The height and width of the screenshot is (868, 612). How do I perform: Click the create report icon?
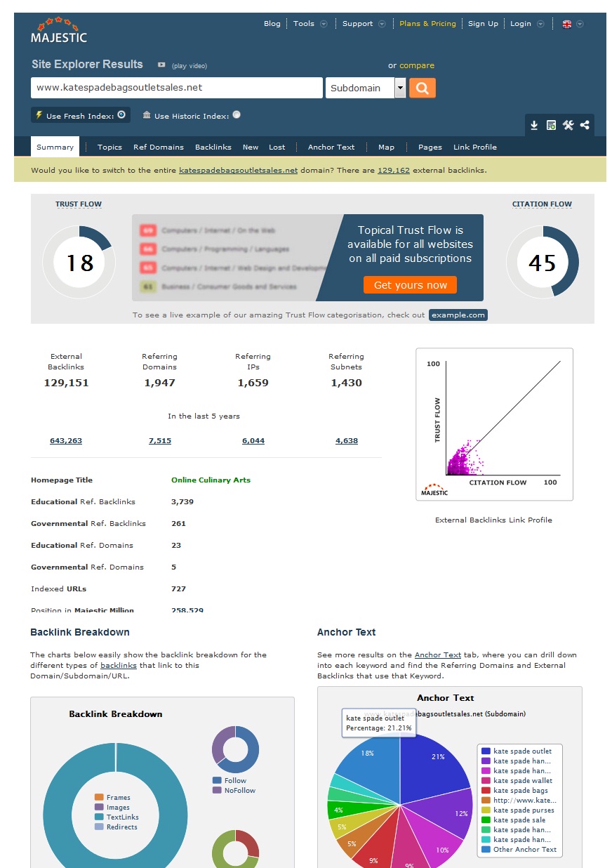tap(551, 125)
